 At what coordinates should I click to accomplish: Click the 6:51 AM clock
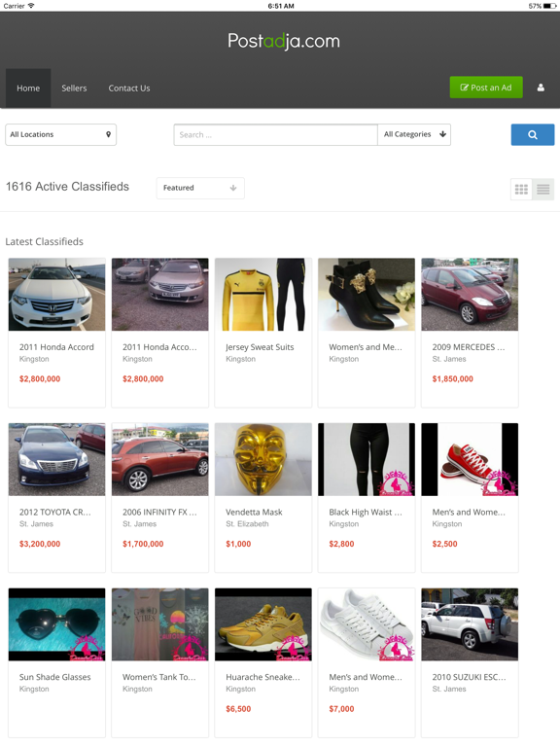[x=281, y=6]
